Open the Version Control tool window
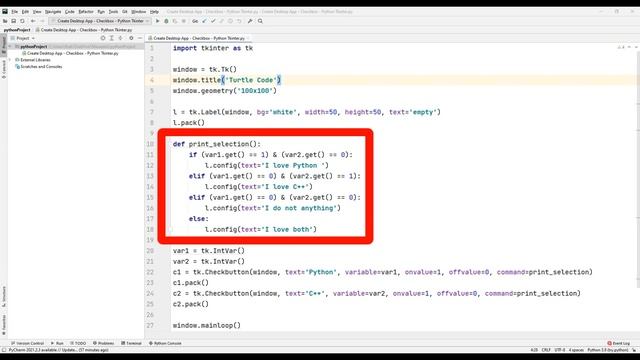Viewport: 640px width, 360px height. [27, 343]
